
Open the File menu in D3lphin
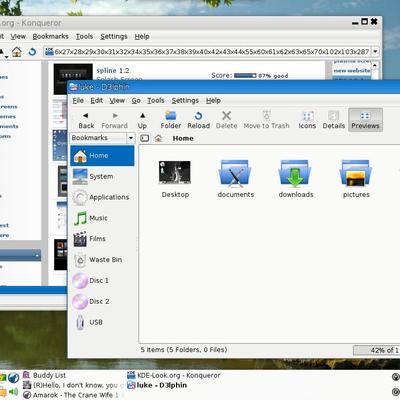(x=78, y=100)
